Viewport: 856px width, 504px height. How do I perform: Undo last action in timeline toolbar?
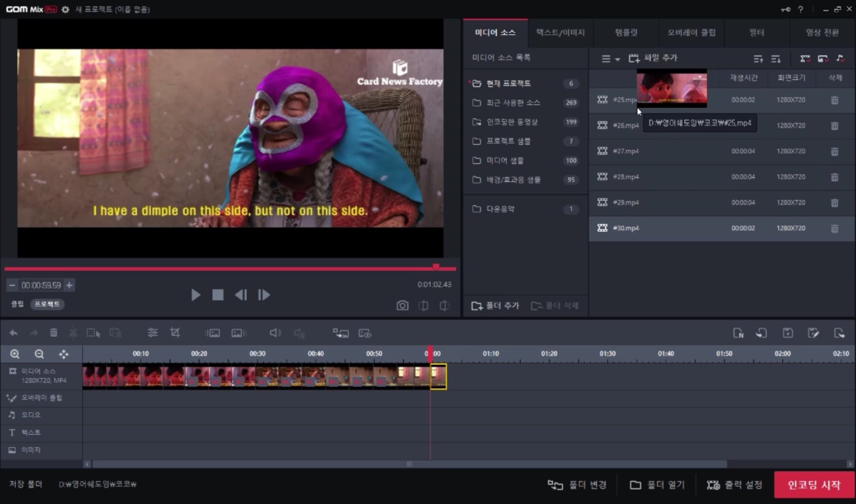click(13, 333)
